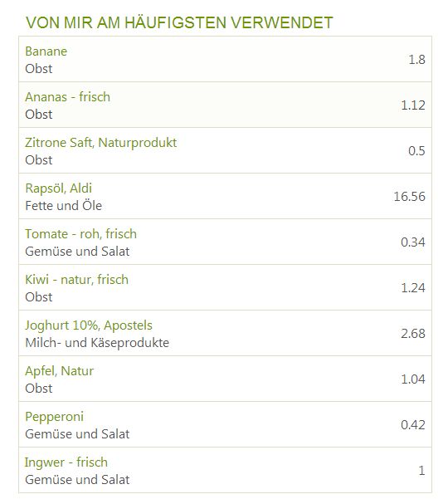This screenshot has height=499, width=448.
Task: Open the Rapsöl, Aldi item
Action: [x=59, y=188]
